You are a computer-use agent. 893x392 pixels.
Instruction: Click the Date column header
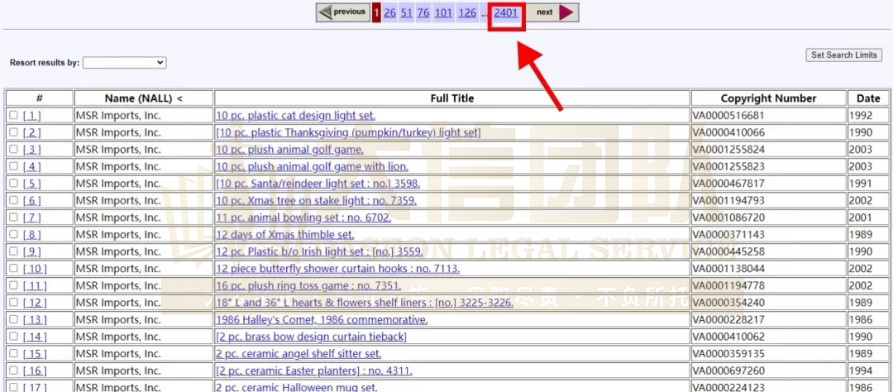click(868, 99)
